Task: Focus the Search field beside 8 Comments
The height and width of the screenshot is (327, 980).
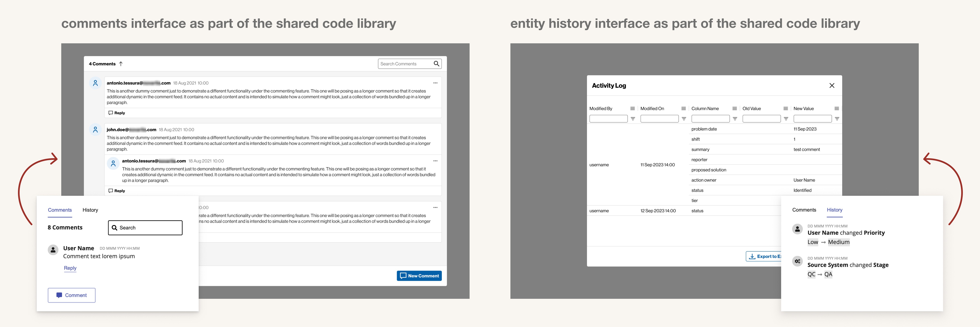Action: pos(145,228)
